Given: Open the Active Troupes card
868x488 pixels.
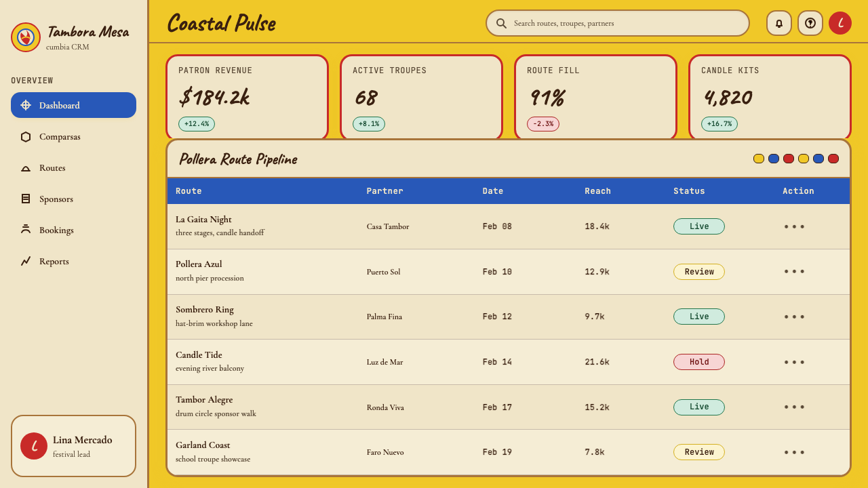Looking at the screenshot, I should [421, 97].
